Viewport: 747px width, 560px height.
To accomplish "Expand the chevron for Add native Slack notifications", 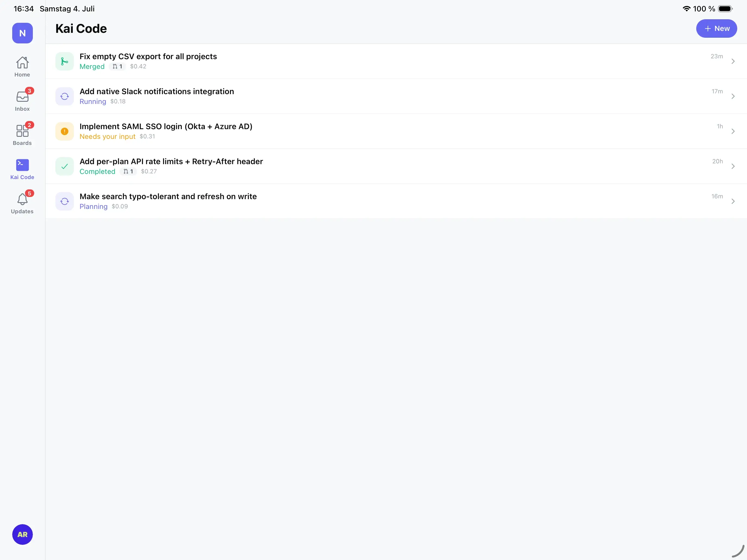I will pyautogui.click(x=733, y=97).
